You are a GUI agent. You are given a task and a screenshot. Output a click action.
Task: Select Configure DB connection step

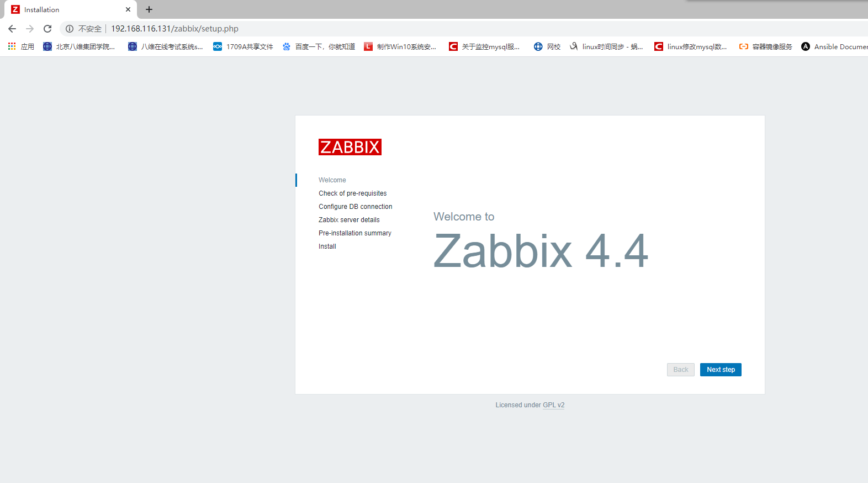coord(356,207)
